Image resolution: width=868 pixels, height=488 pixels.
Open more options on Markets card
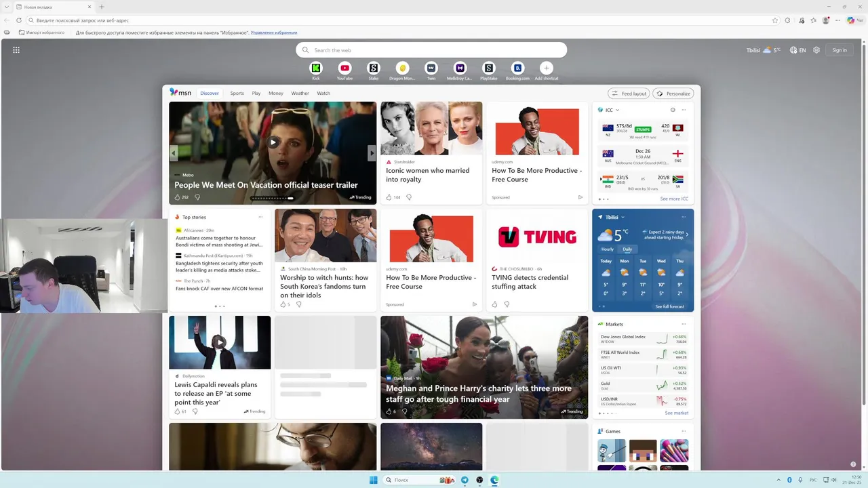(x=684, y=324)
